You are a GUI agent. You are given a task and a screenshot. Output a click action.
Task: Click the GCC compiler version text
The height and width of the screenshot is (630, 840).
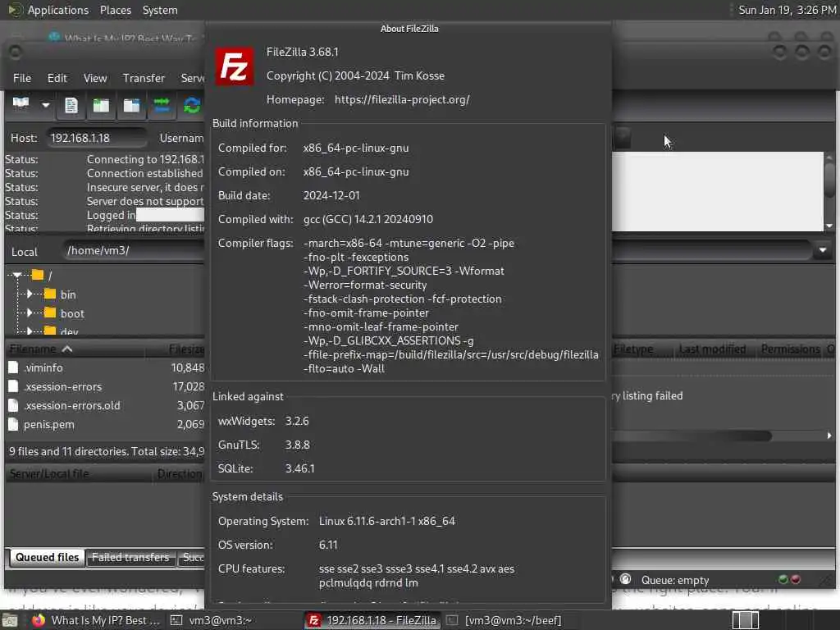[x=368, y=220]
